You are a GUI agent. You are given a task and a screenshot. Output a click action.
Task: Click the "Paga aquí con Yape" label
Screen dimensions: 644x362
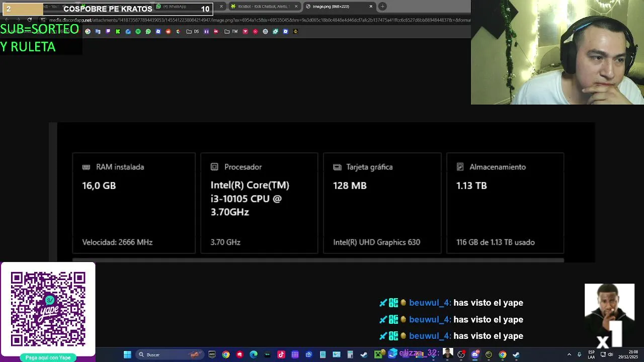[x=48, y=357]
